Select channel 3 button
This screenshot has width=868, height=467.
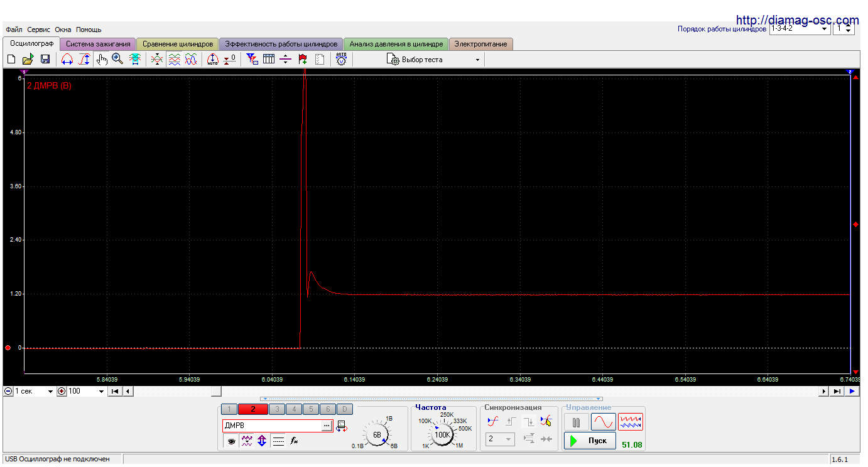pyautogui.click(x=277, y=409)
